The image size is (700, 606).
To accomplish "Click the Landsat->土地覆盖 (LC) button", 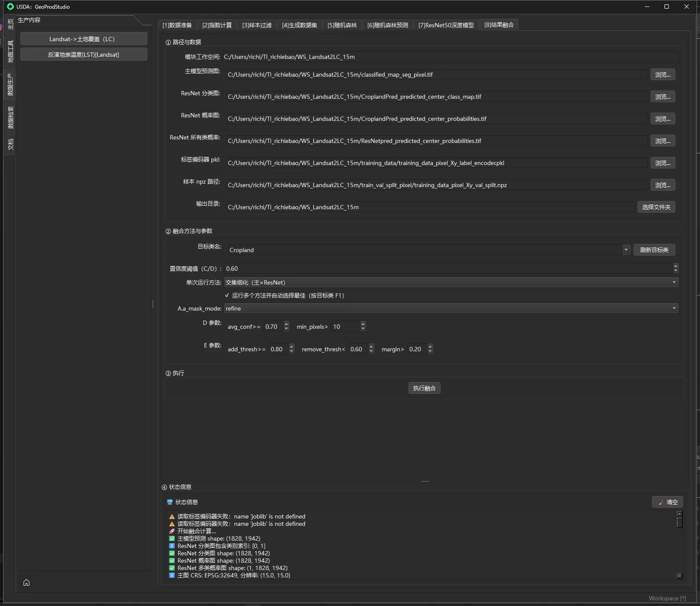I will pos(84,39).
